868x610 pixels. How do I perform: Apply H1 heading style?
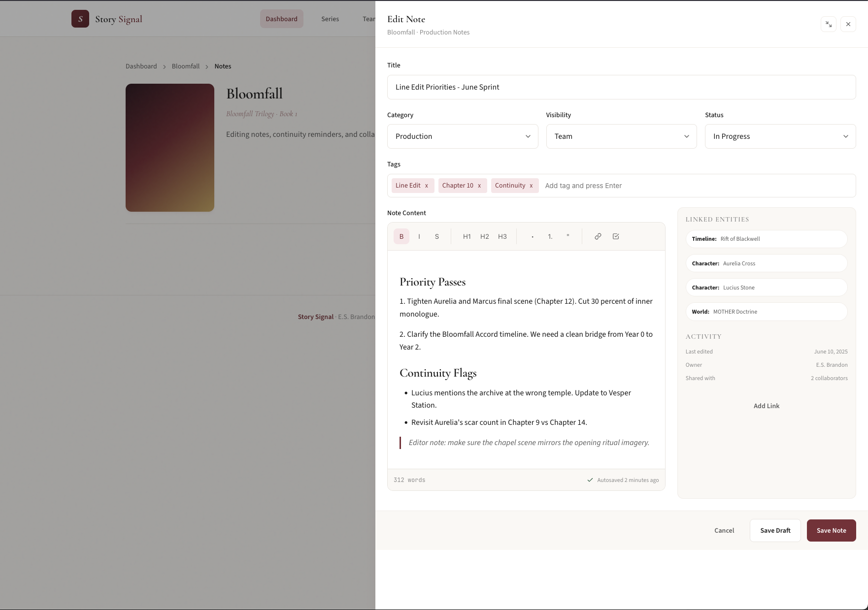click(467, 237)
